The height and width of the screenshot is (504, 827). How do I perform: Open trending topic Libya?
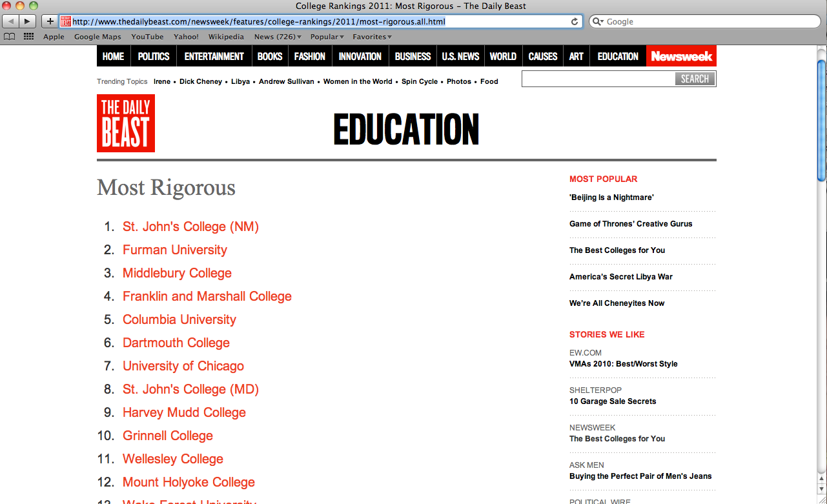240,81
